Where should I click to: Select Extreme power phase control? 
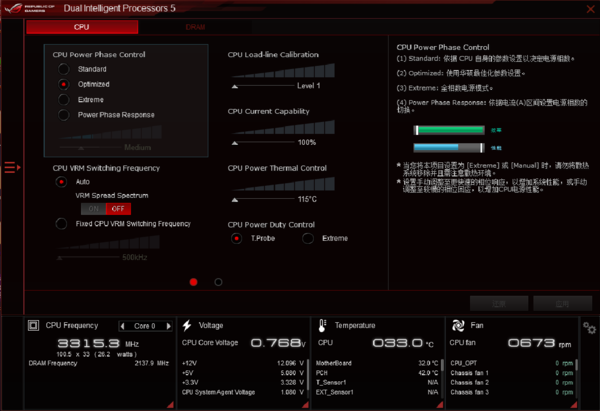(64, 99)
